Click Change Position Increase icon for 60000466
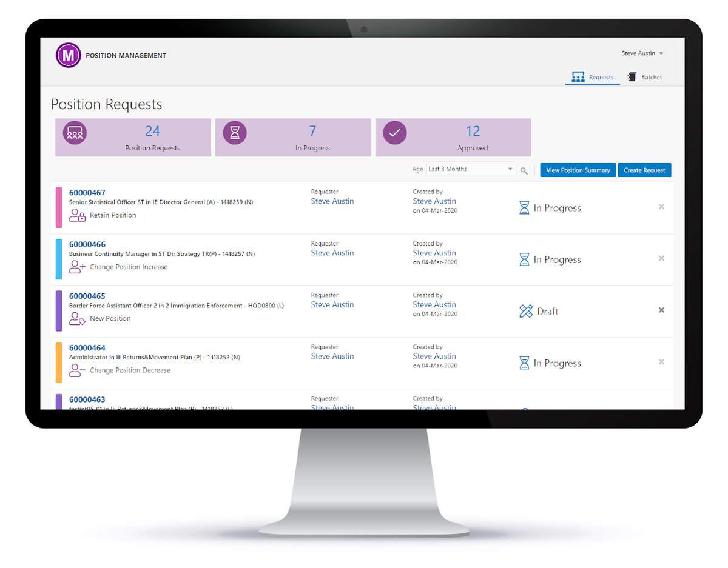Image resolution: width=728 pixels, height=568 pixels. pos(77,267)
